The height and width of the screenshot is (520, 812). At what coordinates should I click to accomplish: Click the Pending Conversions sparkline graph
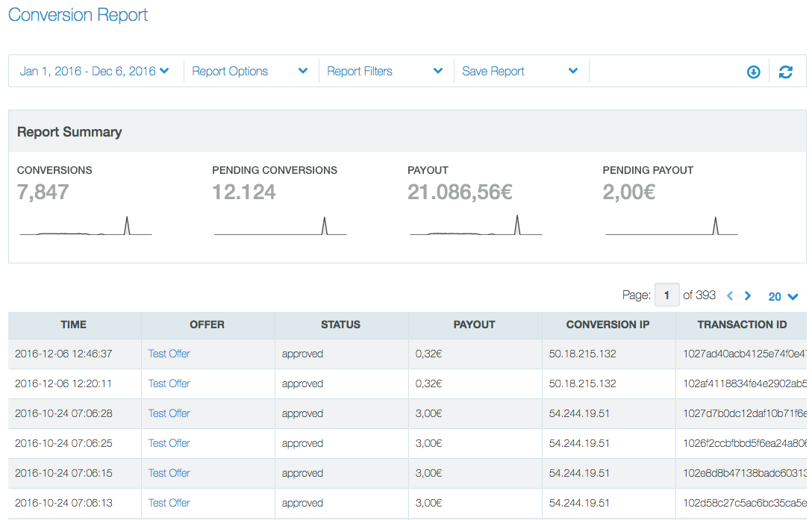click(280, 228)
